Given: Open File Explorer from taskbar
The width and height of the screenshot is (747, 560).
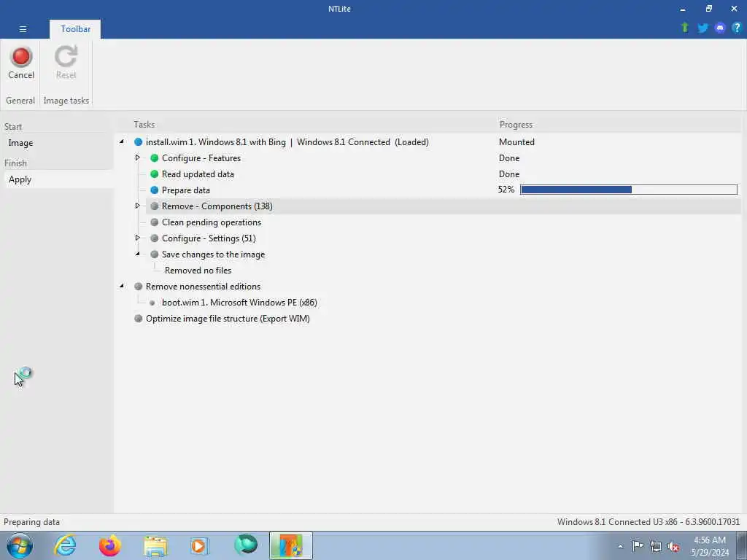Looking at the screenshot, I should pos(155,546).
